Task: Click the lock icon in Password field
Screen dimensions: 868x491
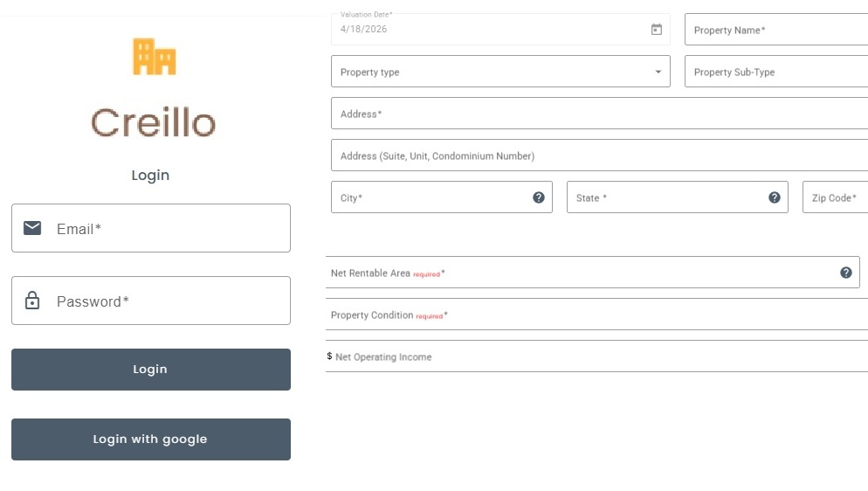Action: pyautogui.click(x=32, y=301)
